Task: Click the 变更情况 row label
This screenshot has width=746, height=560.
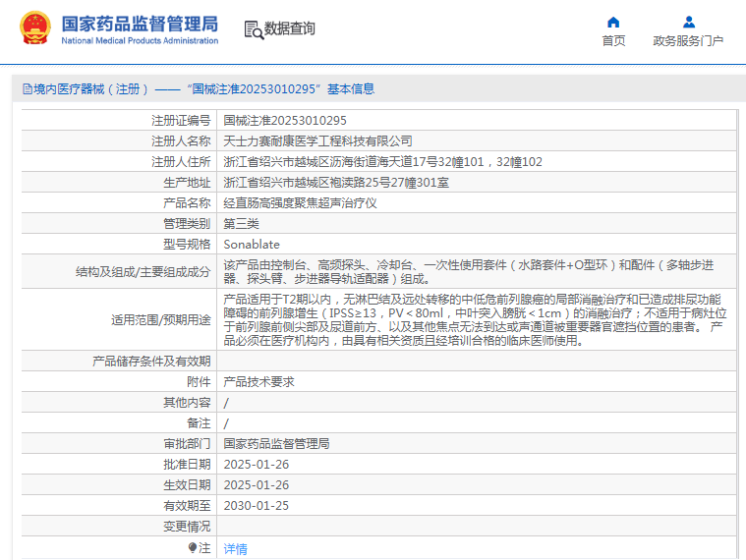Action: [187, 527]
